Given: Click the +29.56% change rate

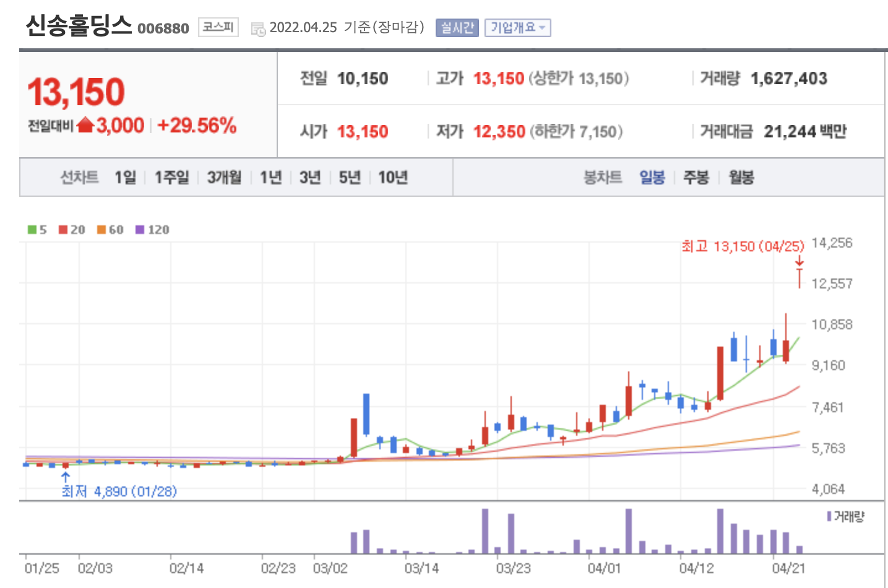Looking at the screenshot, I should (197, 126).
